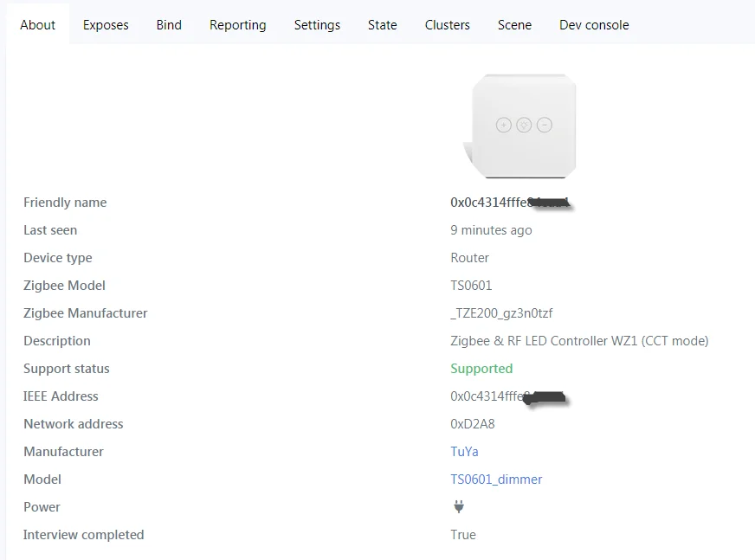This screenshot has width=755, height=560.
Task: Open the About tab
Action: pos(38,25)
